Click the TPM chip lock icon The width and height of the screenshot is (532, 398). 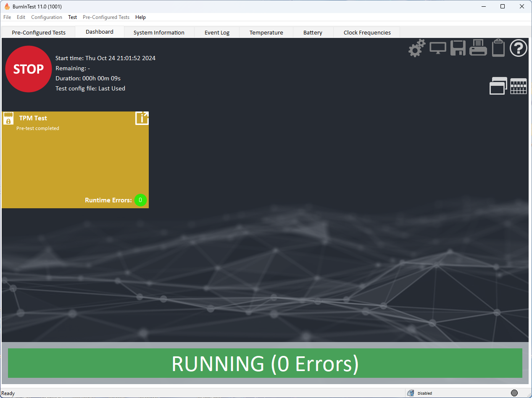(x=8, y=118)
